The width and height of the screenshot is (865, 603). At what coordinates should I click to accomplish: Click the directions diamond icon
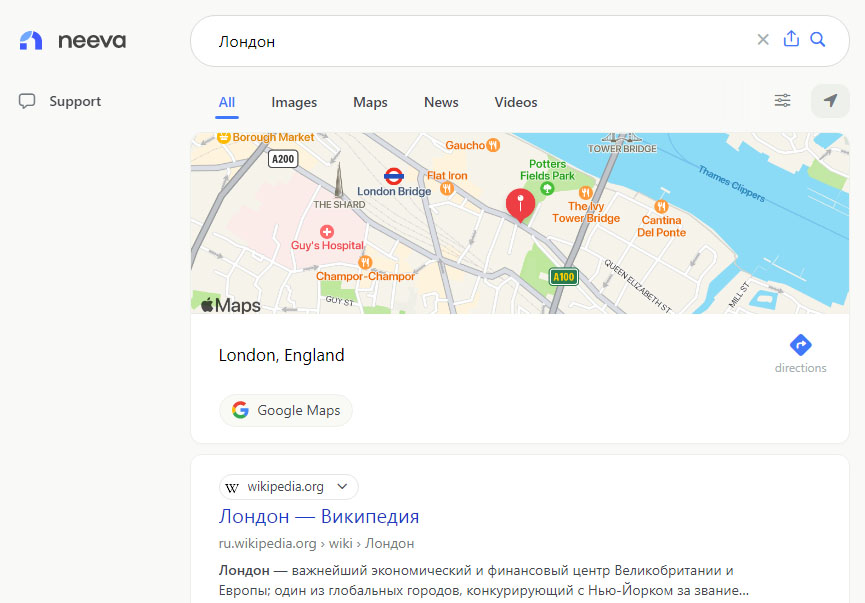click(x=800, y=345)
